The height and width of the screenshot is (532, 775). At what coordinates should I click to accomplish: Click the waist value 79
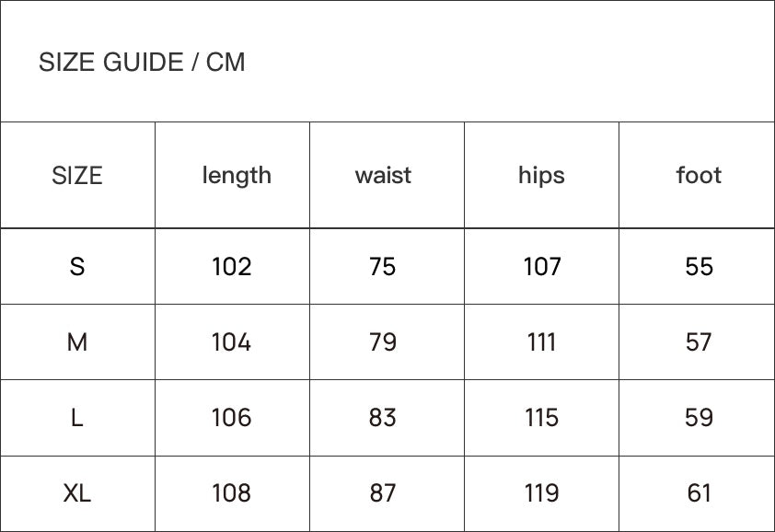[x=383, y=342]
